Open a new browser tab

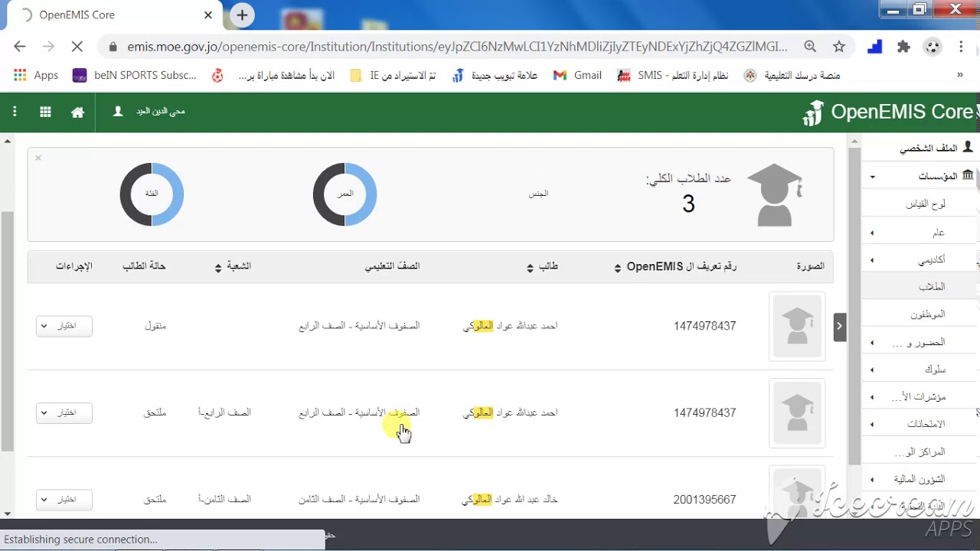pyautogui.click(x=242, y=15)
